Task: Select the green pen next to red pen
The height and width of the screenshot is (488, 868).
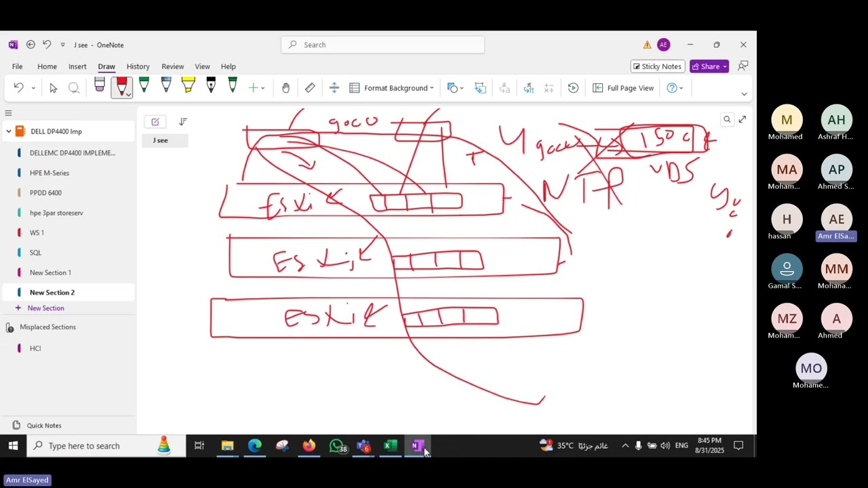Action: [x=144, y=86]
